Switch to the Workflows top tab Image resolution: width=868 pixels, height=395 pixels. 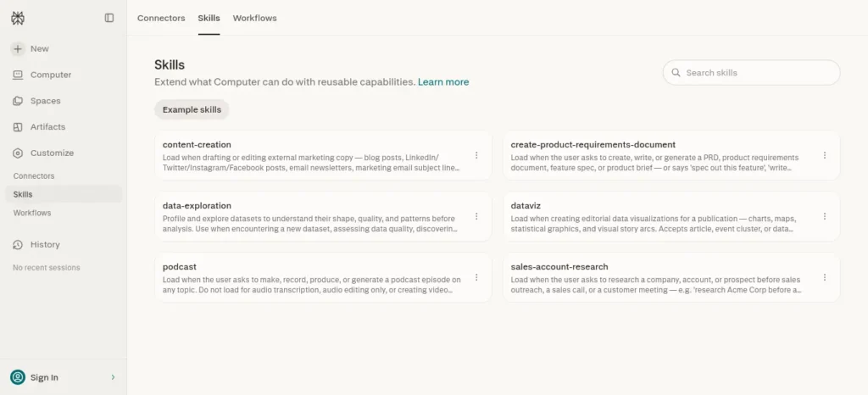click(254, 19)
